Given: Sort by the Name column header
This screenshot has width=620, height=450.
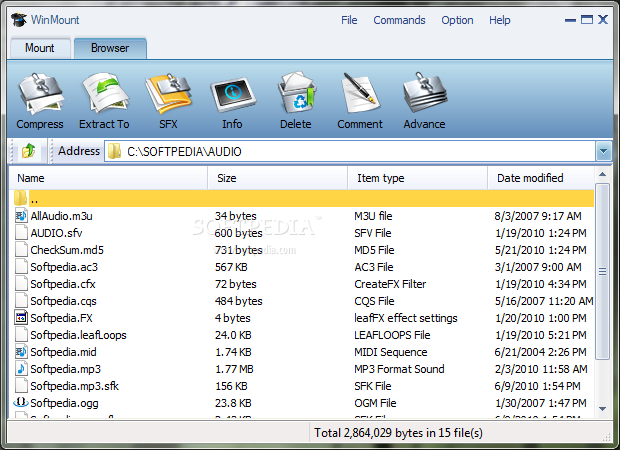Looking at the screenshot, I should click(x=108, y=178).
